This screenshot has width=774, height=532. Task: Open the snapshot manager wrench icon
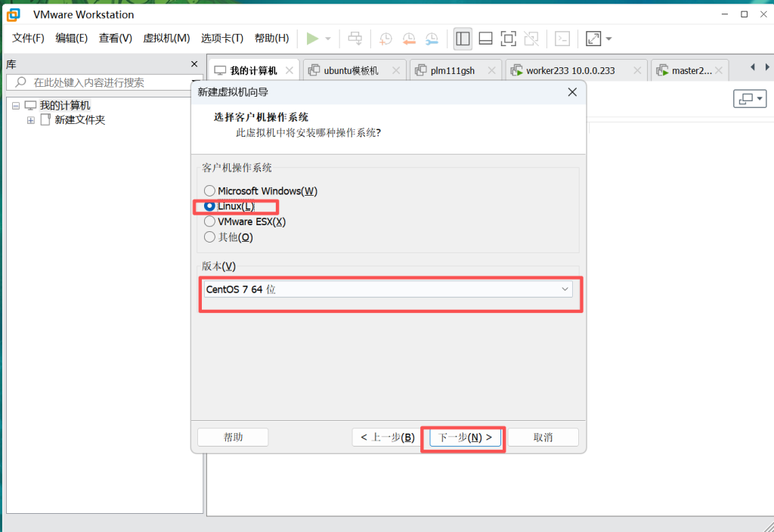(x=432, y=39)
